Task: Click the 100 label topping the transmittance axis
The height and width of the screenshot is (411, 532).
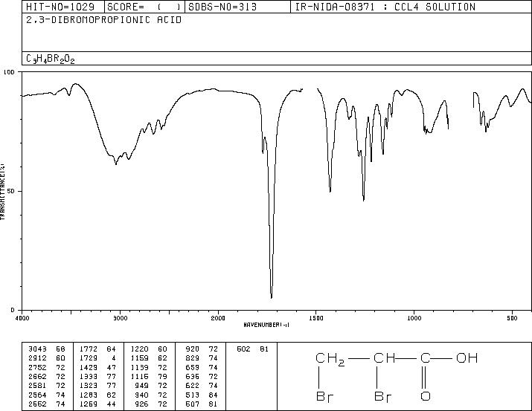Action: 9,72
